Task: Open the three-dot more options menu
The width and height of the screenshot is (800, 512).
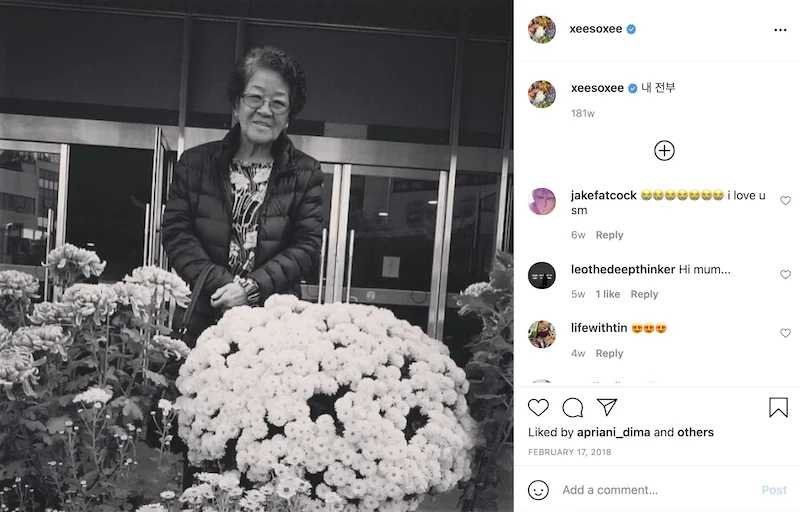Action: pyautogui.click(x=780, y=30)
